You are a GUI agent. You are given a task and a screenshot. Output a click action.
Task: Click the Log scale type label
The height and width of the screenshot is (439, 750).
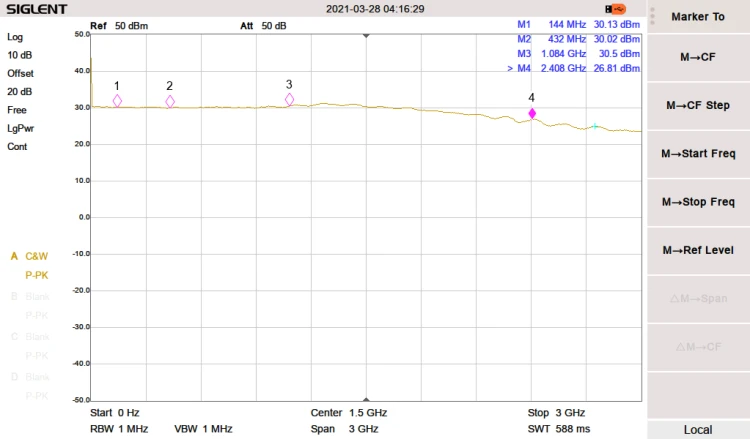15,37
